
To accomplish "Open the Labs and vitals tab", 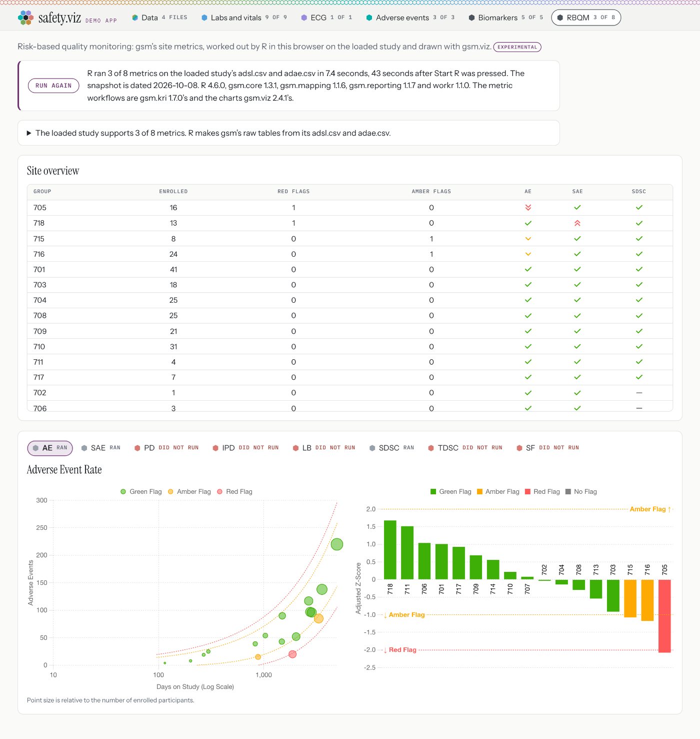I will click(244, 18).
